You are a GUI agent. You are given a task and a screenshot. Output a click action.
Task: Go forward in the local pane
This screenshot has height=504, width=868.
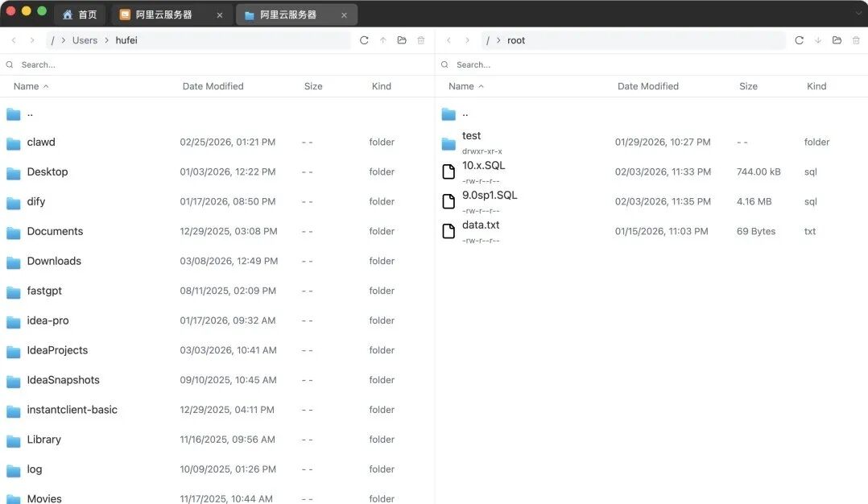pyautogui.click(x=32, y=40)
